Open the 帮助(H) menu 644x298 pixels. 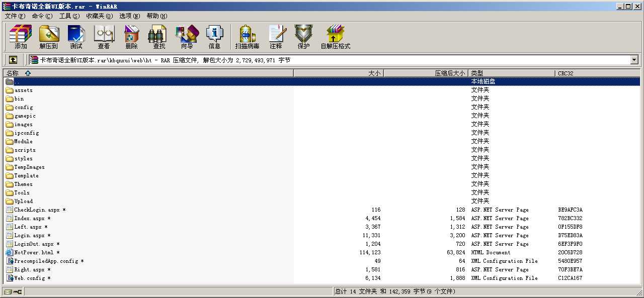click(x=157, y=16)
